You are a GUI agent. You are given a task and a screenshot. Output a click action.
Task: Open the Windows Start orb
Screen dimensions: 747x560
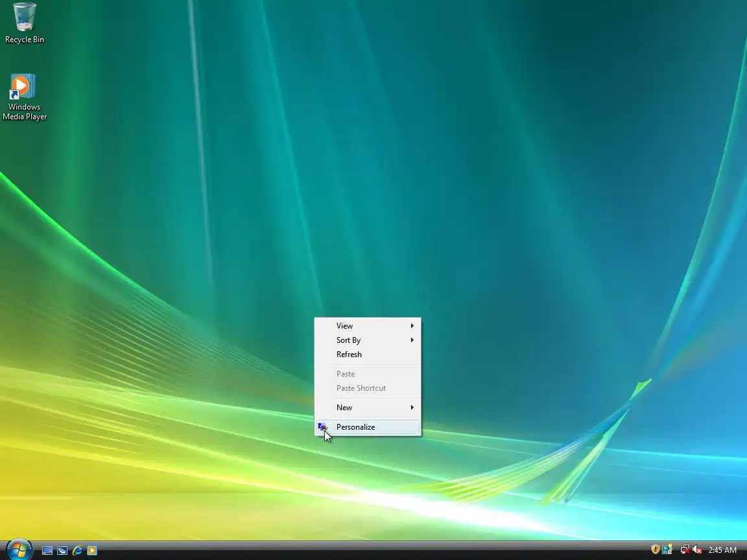[19, 550]
